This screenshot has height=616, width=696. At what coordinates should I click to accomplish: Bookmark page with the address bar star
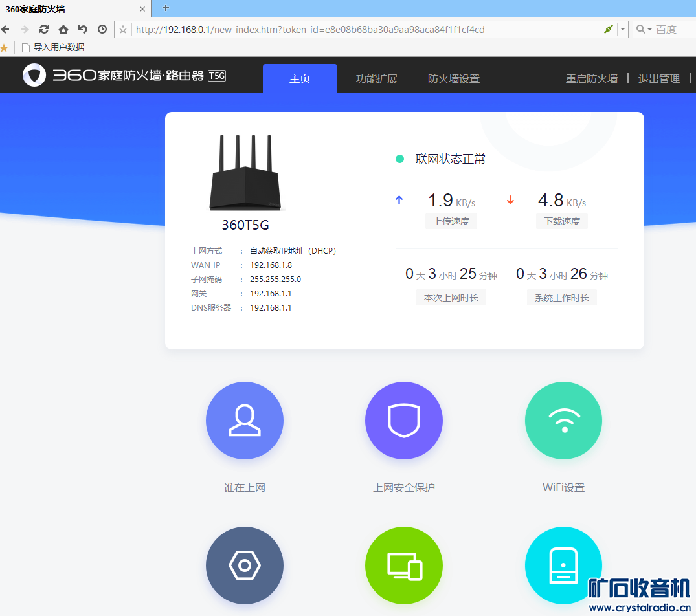click(x=123, y=30)
